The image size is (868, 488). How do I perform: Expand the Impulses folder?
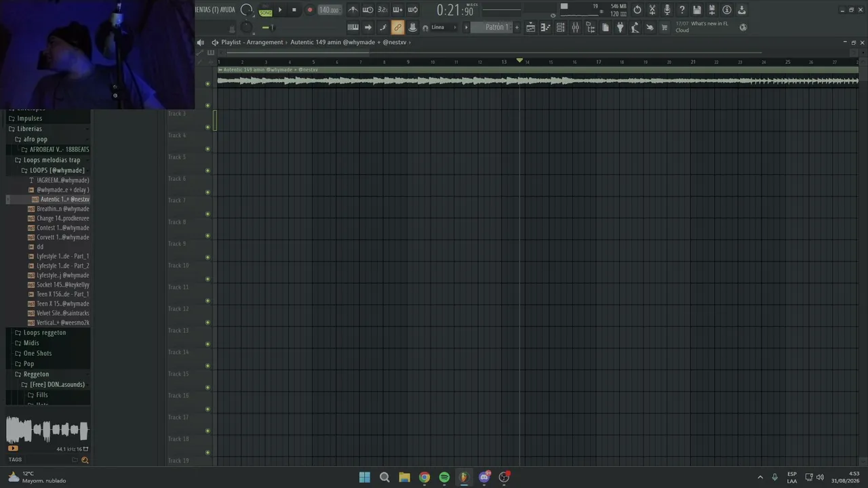29,119
